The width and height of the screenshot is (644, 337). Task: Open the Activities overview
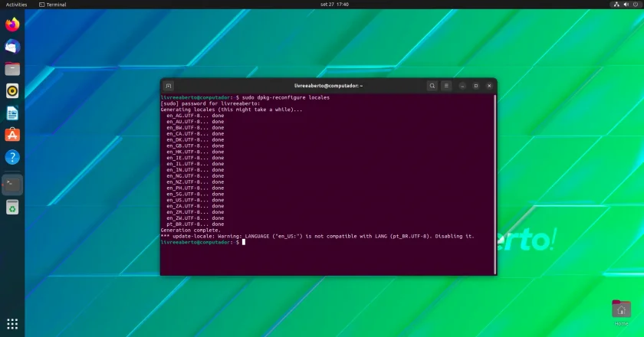(16, 5)
